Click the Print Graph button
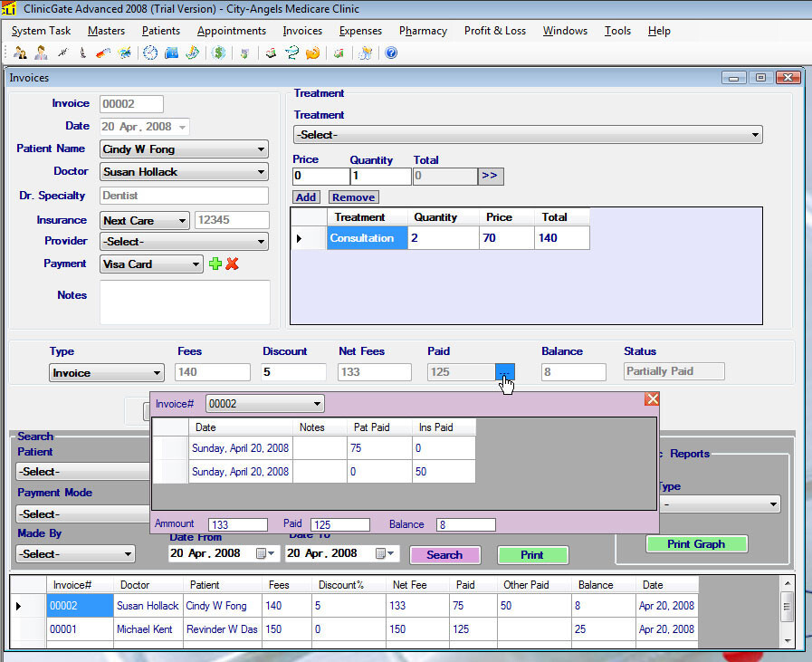Viewport: 812px width, 662px height. 696,544
